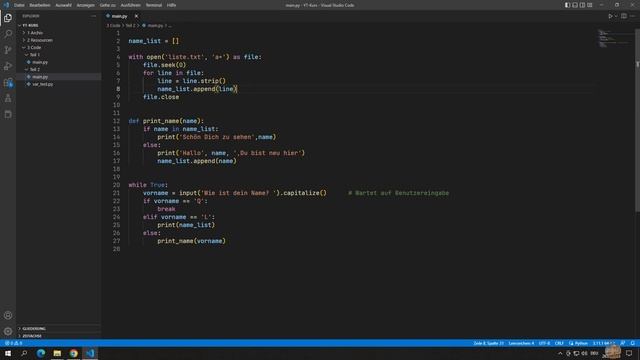Click the Python interpreter version status item
Screen dimensions: 640x360
604,343
